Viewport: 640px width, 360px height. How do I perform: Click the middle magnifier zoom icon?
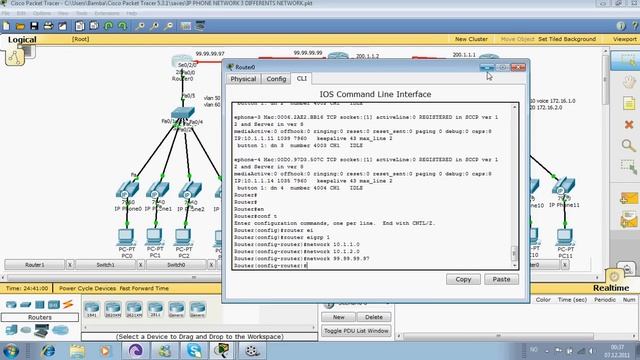tap(154, 27)
